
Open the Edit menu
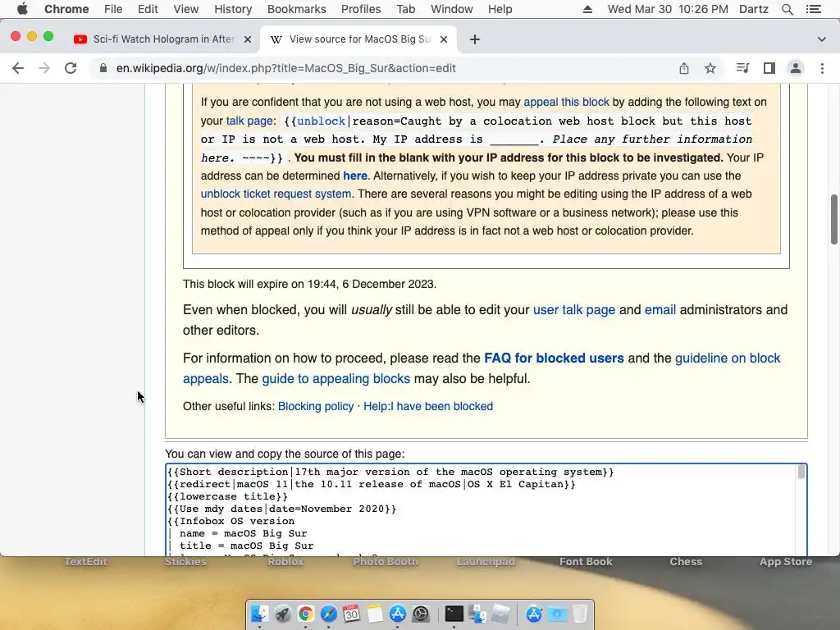pos(148,9)
